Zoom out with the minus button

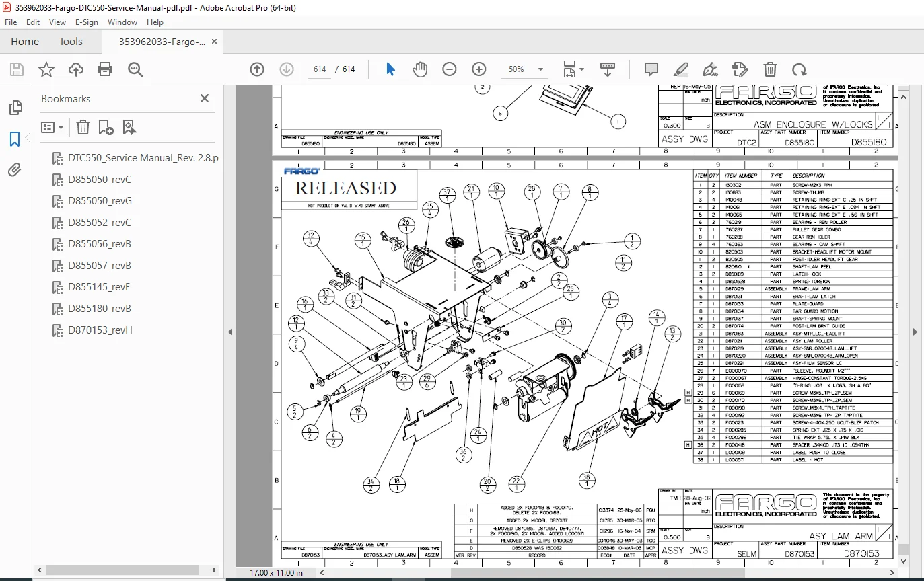pos(450,69)
